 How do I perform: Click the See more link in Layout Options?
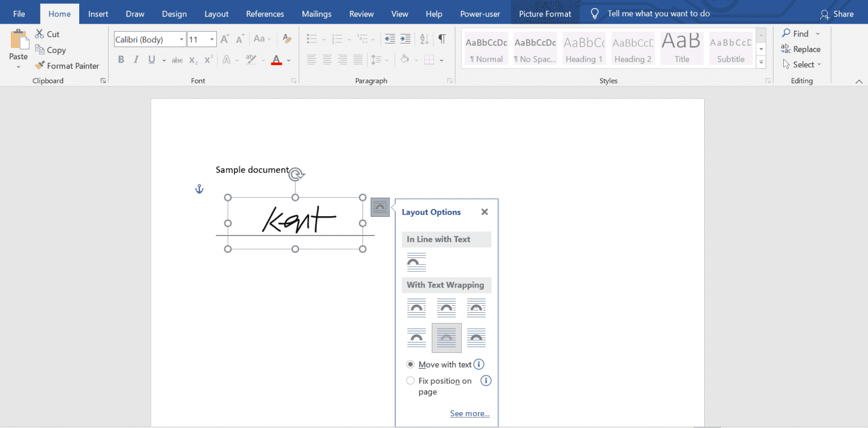click(x=470, y=413)
